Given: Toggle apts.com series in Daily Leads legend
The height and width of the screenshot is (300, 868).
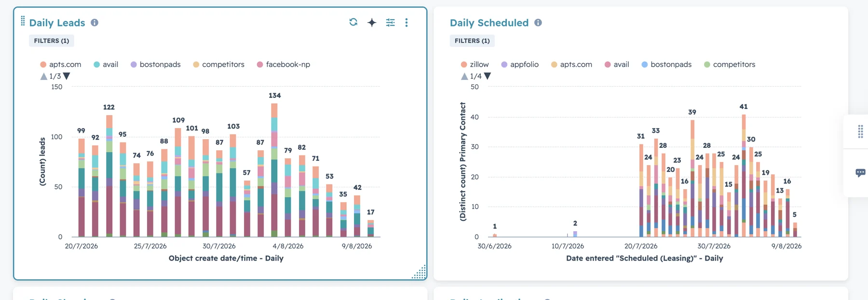Looking at the screenshot, I should pos(61,65).
